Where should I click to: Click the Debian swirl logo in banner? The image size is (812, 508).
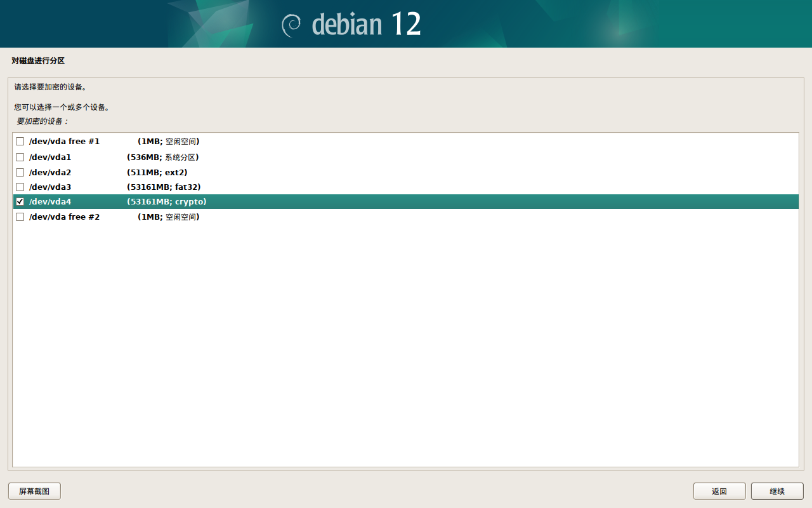pyautogui.click(x=291, y=25)
